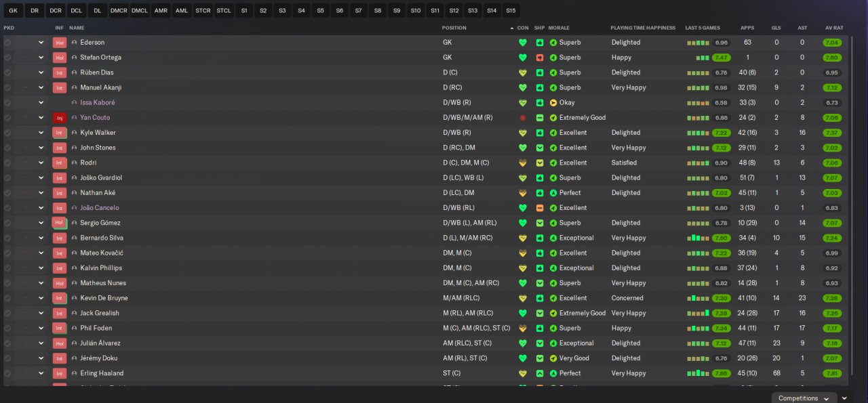Sort the list by Position column header
The height and width of the screenshot is (403, 868).
[454, 28]
